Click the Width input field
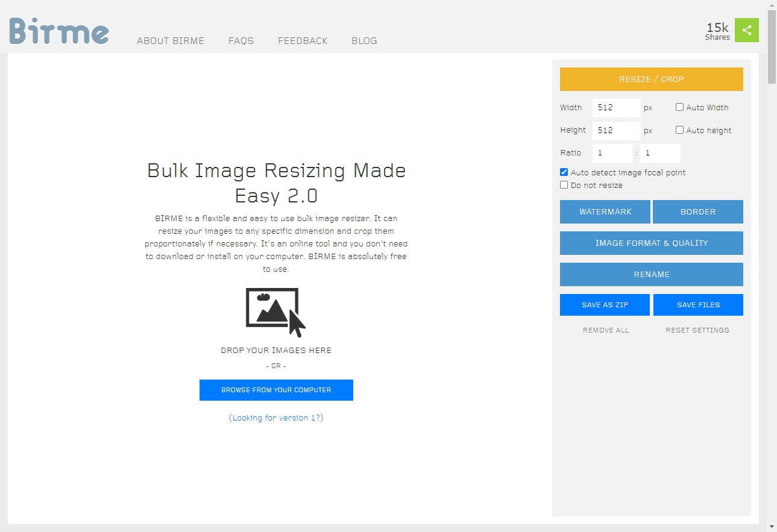 [617, 108]
